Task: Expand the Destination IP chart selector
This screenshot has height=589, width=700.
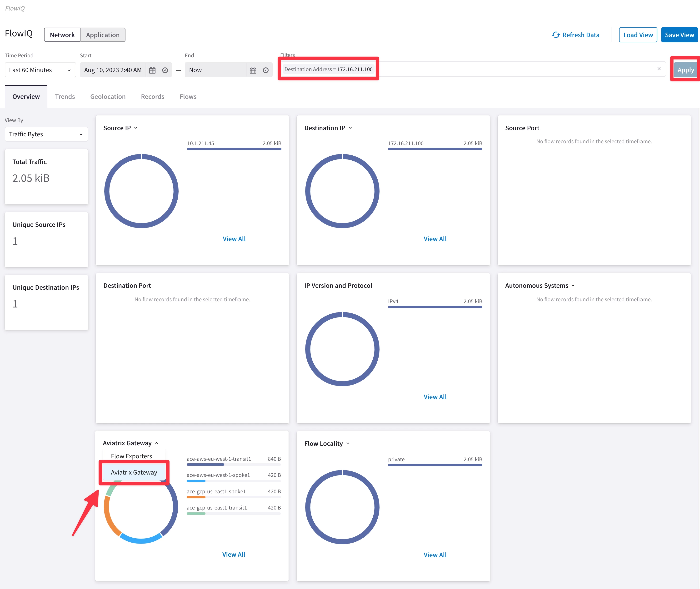Action: 350,128
